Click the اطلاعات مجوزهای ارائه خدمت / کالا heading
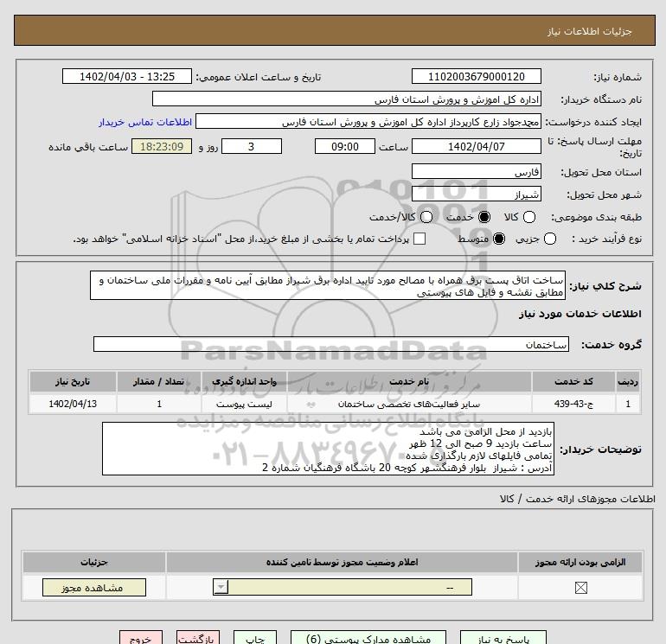The height and width of the screenshot is (644, 666). (577, 499)
